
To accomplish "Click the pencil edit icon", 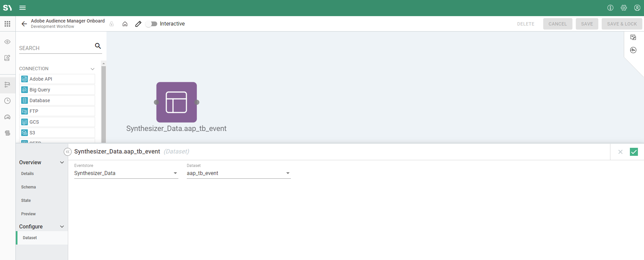I will coord(138,24).
